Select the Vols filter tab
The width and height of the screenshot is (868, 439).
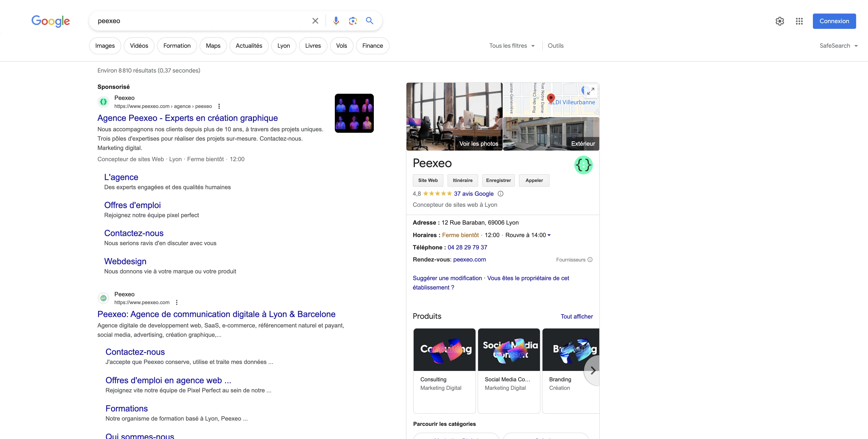point(341,46)
